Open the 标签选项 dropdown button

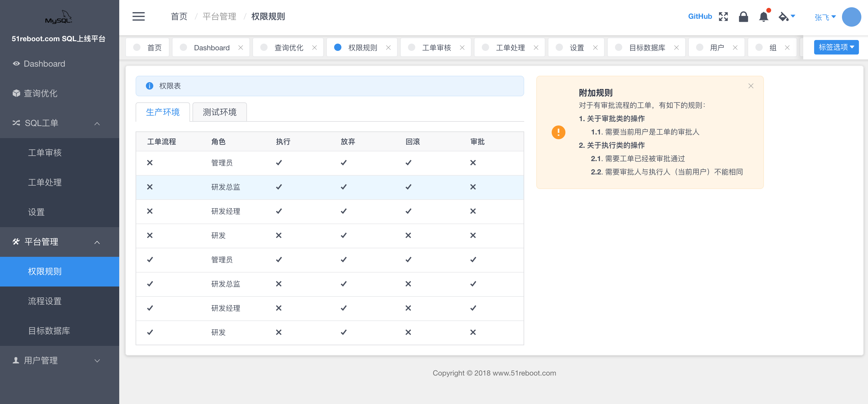(x=836, y=47)
